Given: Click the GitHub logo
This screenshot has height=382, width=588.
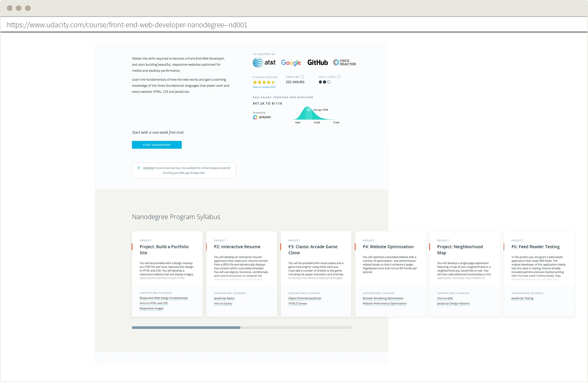Looking at the screenshot, I should [317, 63].
